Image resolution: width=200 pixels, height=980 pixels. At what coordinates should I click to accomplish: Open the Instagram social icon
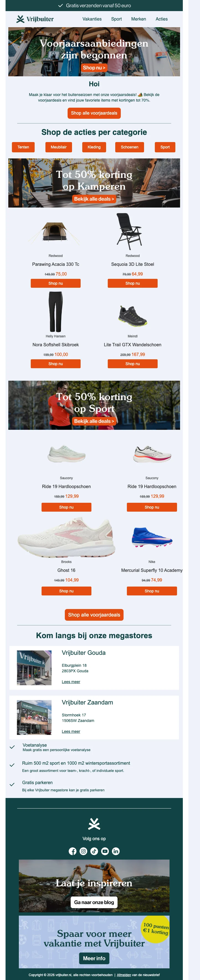83,851
